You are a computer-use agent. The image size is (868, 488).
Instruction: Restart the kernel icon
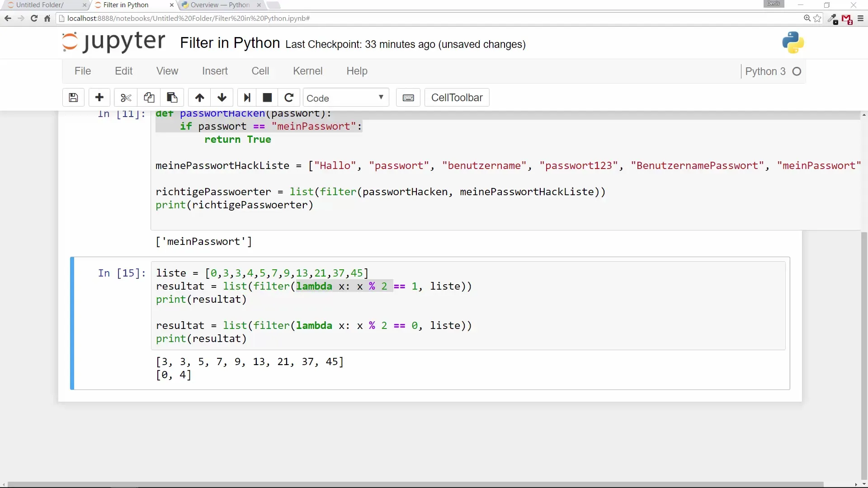coord(289,98)
